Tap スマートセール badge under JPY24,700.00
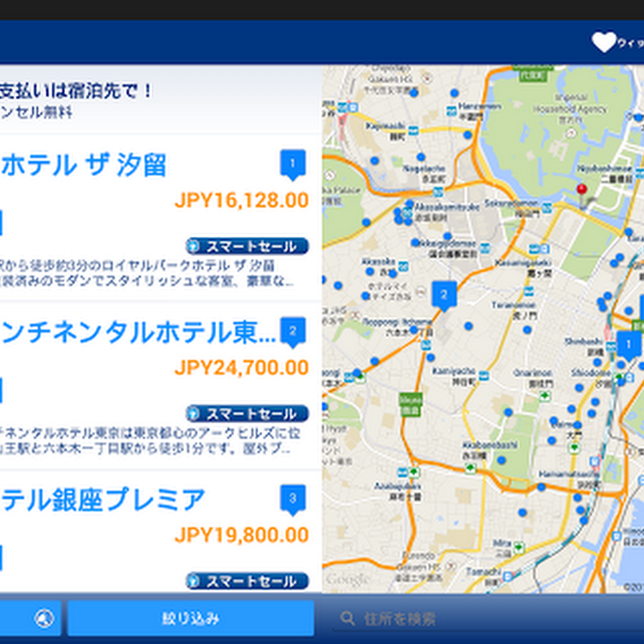 [247, 414]
